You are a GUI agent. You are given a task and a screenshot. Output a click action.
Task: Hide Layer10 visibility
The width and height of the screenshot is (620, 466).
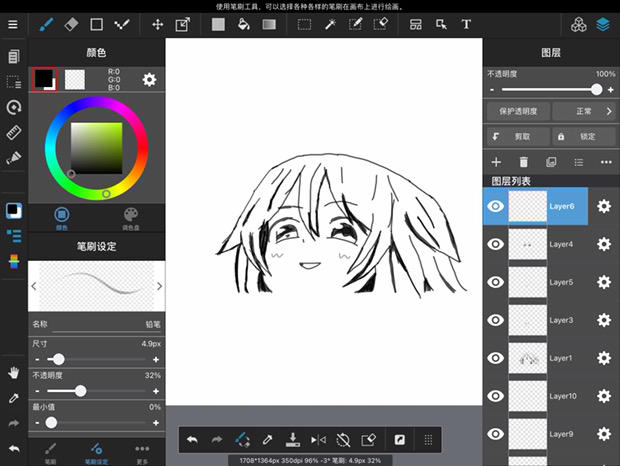pos(495,396)
